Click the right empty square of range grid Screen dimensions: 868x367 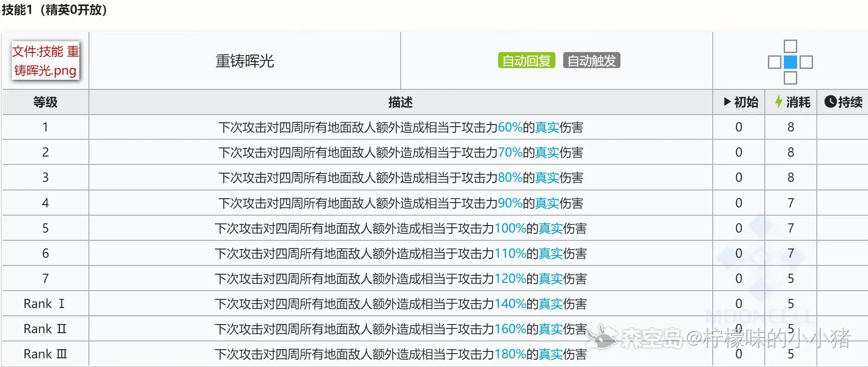[806, 62]
